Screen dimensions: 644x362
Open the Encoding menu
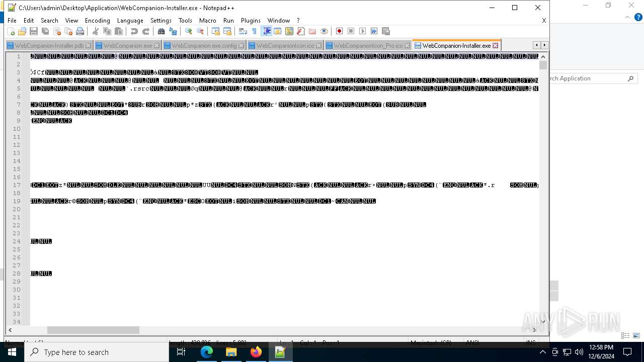point(97,21)
